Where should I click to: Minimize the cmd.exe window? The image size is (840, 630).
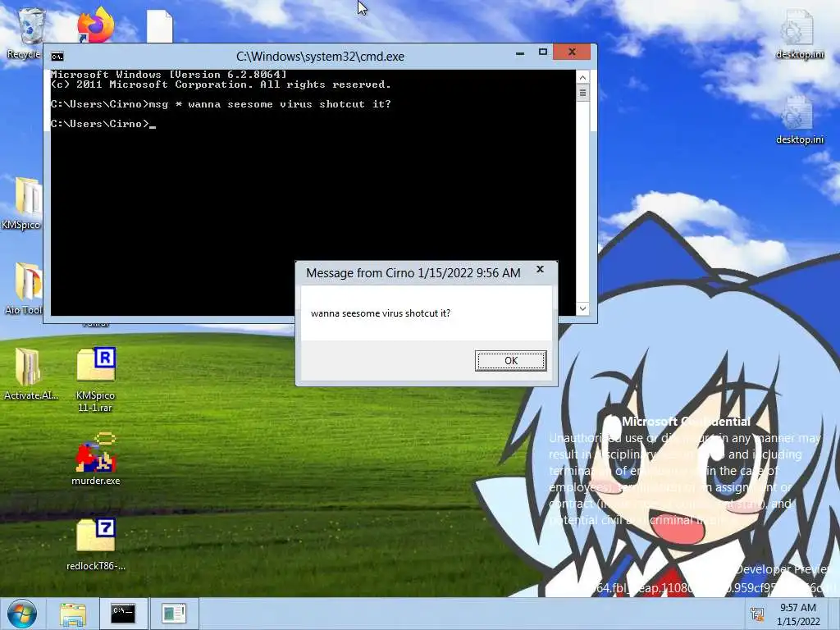point(519,53)
